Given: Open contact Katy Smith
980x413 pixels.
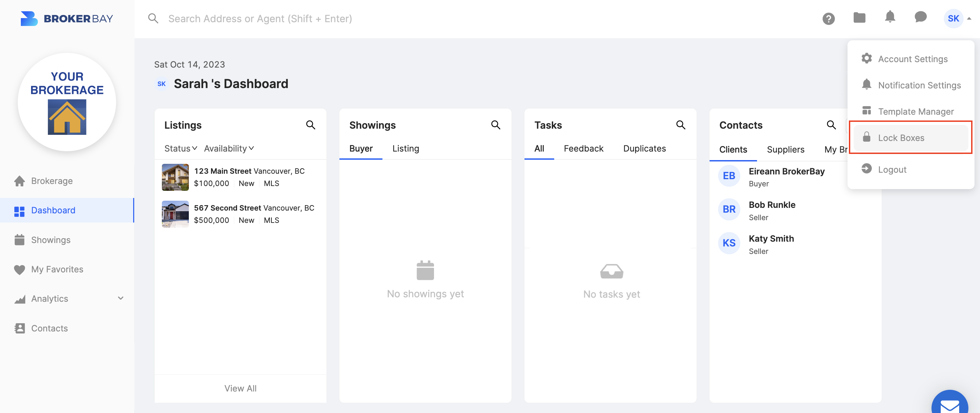Looking at the screenshot, I should pyautogui.click(x=771, y=239).
